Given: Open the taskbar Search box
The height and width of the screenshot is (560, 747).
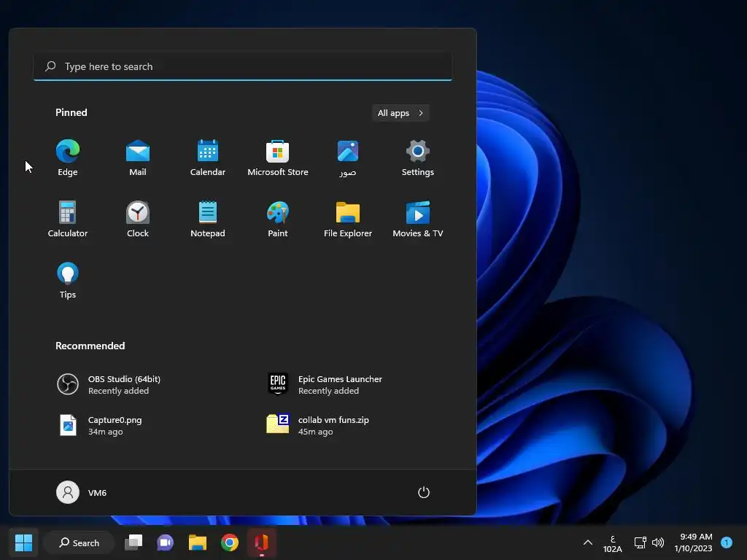Looking at the screenshot, I should coord(79,542).
